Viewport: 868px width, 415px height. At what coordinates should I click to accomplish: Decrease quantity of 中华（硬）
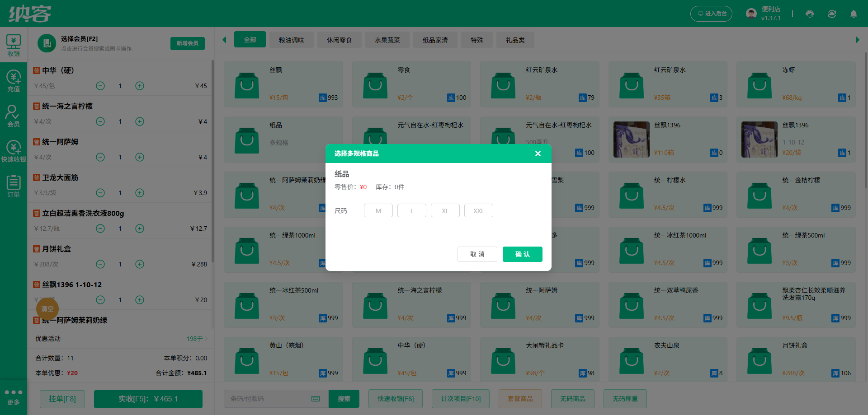pos(100,86)
